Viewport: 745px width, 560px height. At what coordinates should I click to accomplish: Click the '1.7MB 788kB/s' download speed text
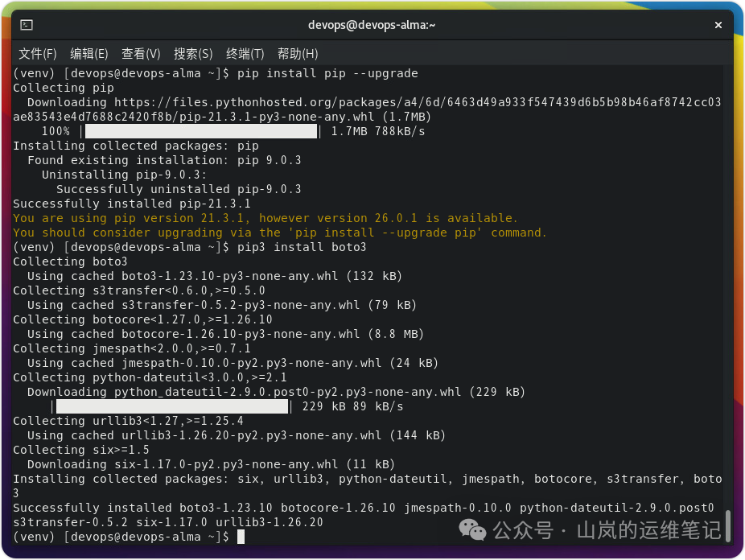(x=378, y=131)
